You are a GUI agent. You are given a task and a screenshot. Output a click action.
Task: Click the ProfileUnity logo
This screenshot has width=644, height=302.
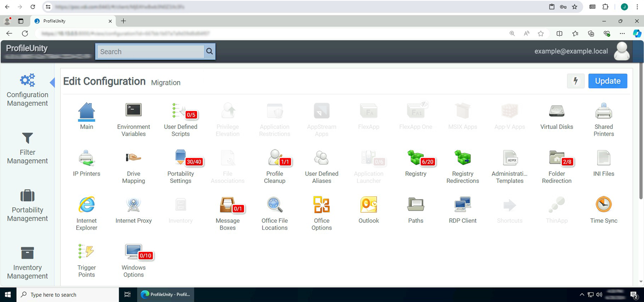[27, 48]
